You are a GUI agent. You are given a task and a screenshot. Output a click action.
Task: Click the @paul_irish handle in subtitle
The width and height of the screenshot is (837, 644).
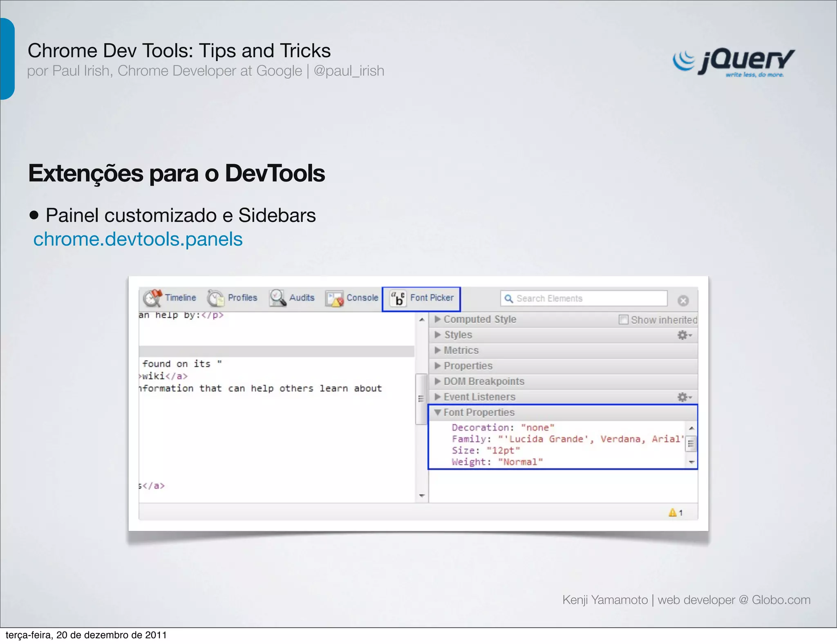(349, 71)
